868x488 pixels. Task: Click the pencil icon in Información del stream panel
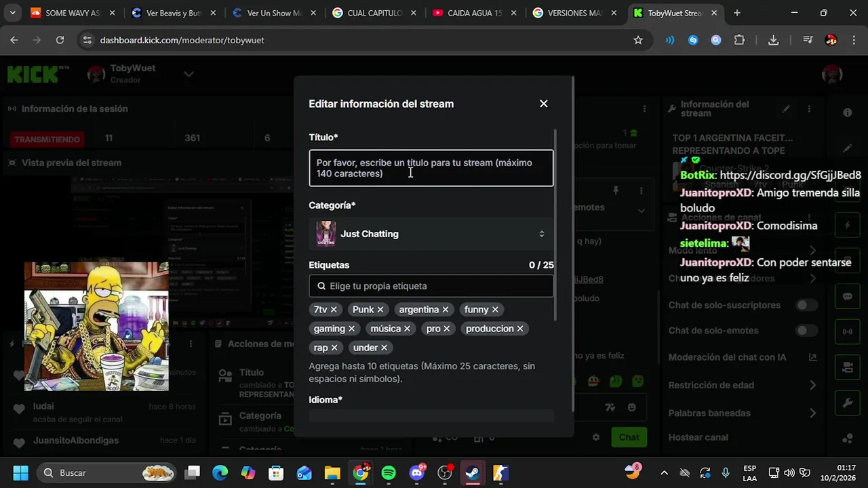tap(786, 108)
